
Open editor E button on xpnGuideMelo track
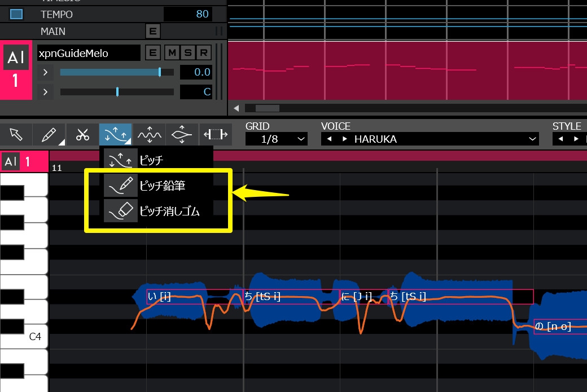point(153,53)
